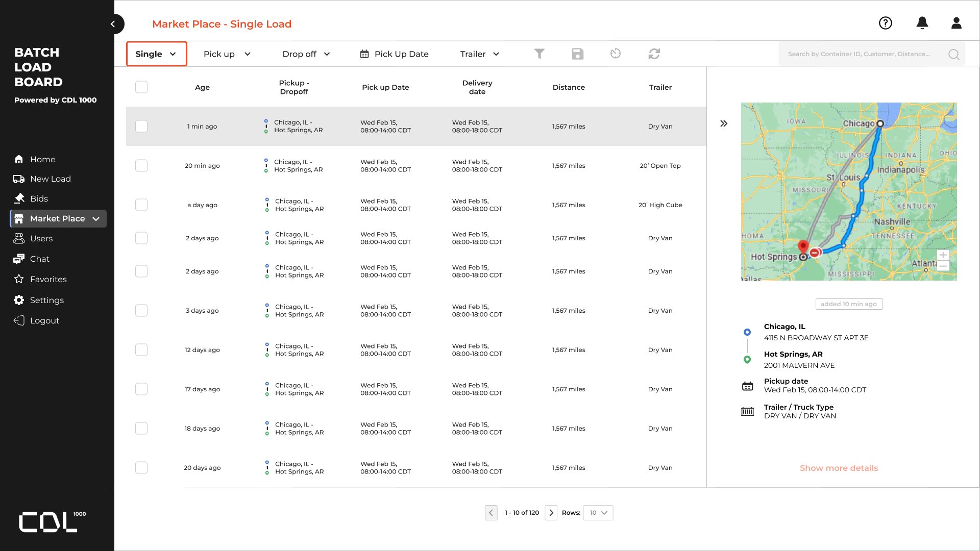Click the search by Container ID field
The width and height of the screenshot is (980, 551).
click(872, 54)
